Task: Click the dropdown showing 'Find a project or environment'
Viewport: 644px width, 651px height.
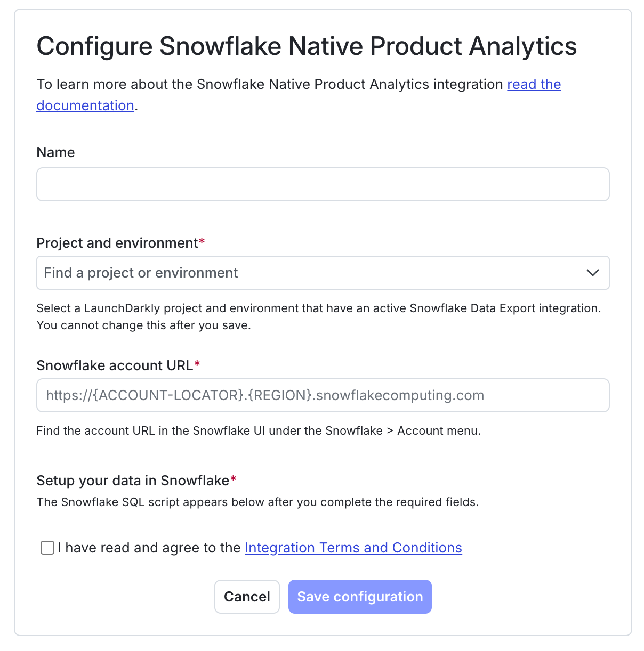Action: pos(323,273)
